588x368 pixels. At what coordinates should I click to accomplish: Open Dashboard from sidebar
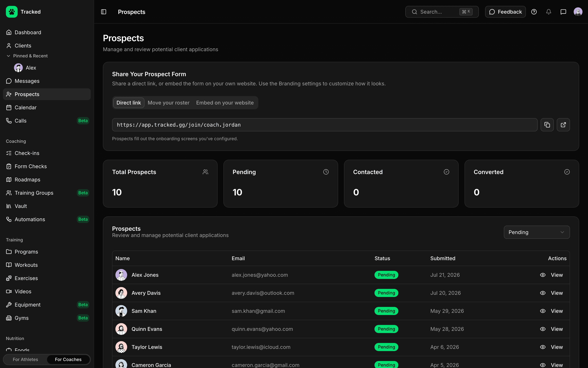click(47, 32)
